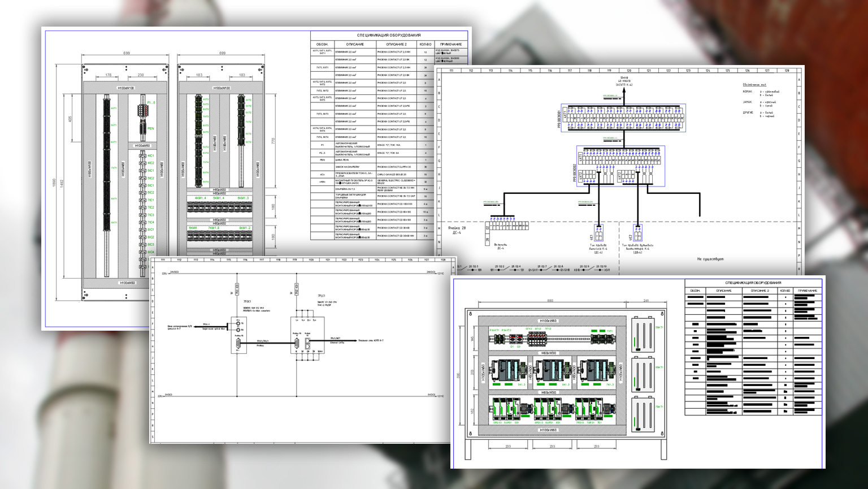This screenshot has width=868, height=489.
Task: Click the H100xW60 duct label at left cabinet bottom
Action: click(x=127, y=283)
